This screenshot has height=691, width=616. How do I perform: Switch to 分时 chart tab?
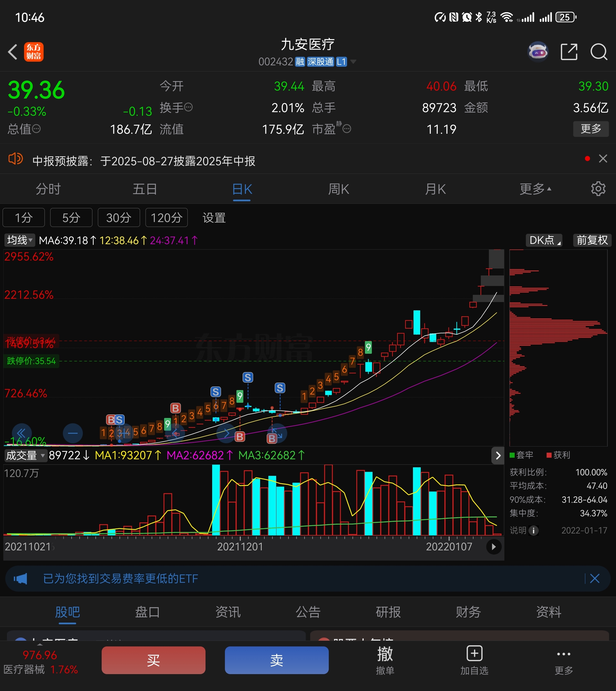tap(48, 189)
